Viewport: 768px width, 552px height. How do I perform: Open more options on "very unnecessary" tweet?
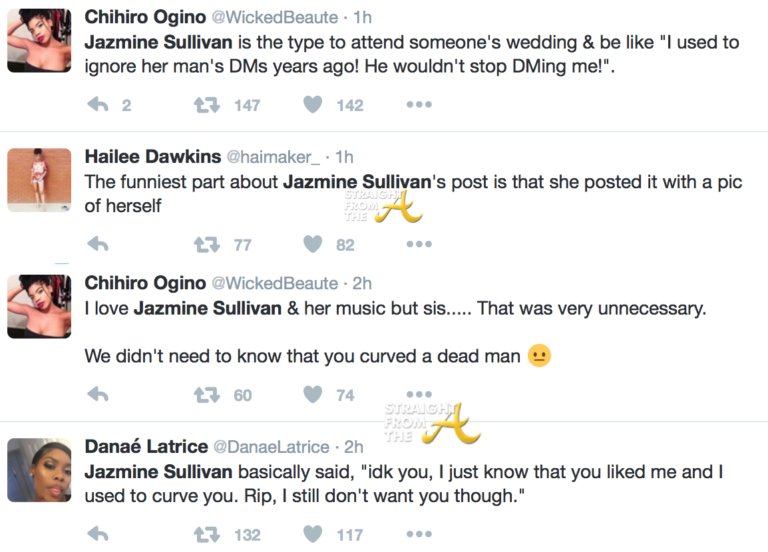click(418, 395)
